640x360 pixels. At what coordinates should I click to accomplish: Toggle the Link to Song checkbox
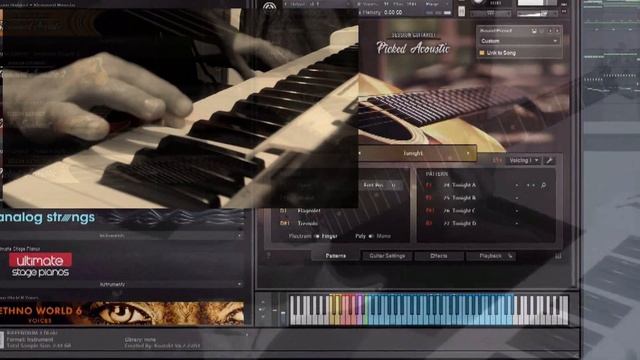pyautogui.click(x=482, y=53)
